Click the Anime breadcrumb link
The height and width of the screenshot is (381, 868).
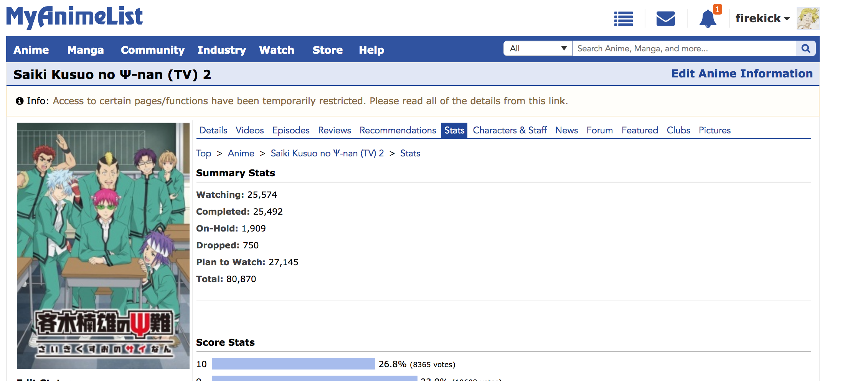(241, 153)
